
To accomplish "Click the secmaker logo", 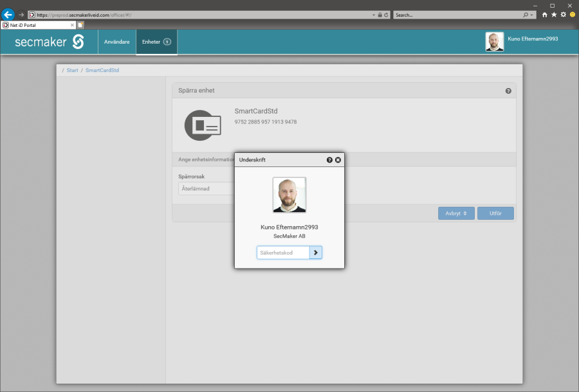I will (50, 42).
